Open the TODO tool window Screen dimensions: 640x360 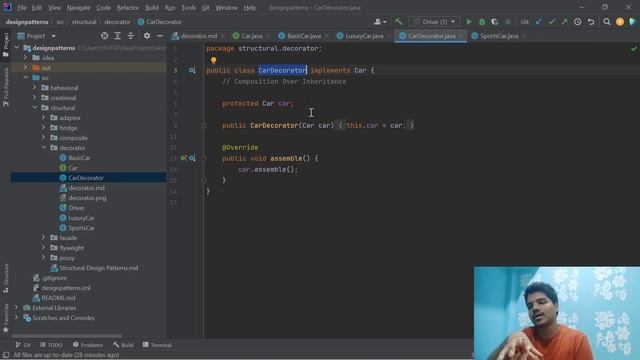click(51, 345)
